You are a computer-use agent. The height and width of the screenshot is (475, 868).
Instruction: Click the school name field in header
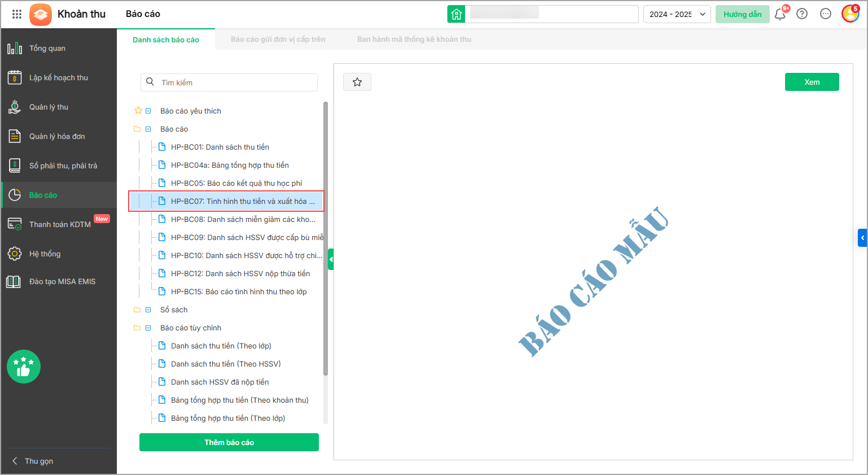point(552,14)
